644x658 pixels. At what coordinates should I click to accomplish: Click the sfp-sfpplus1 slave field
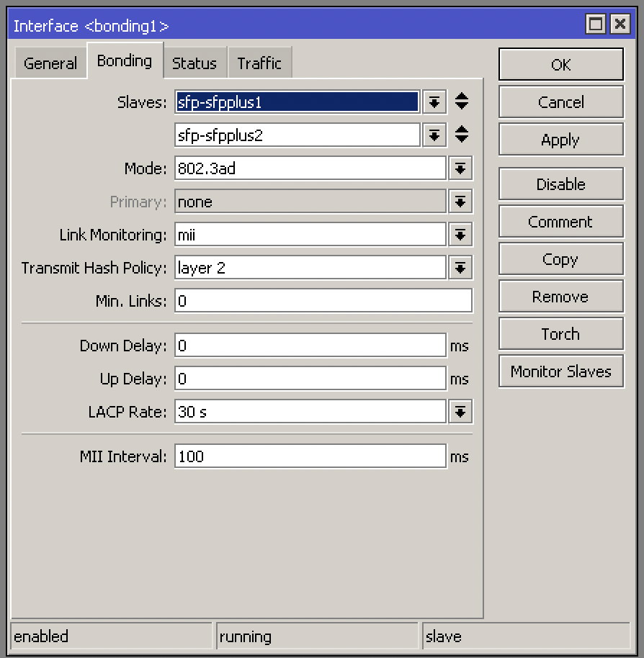pos(298,102)
